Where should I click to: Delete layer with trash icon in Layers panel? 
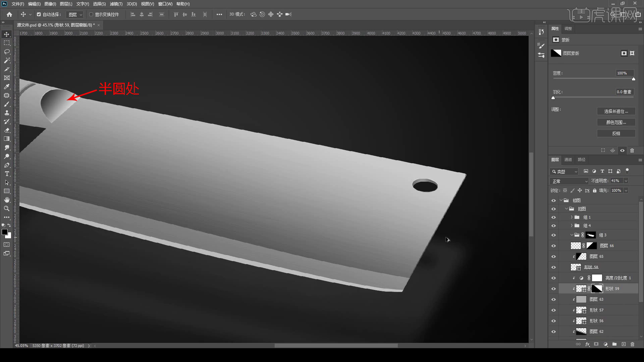pos(632,344)
